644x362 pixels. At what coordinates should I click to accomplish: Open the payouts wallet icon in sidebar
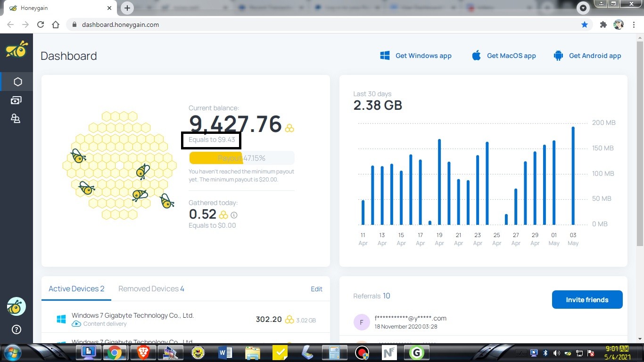(x=16, y=100)
